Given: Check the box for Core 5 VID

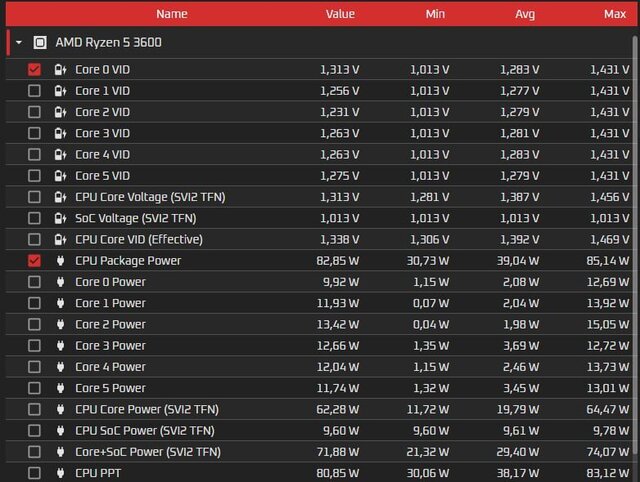Looking at the screenshot, I should 35,176.
